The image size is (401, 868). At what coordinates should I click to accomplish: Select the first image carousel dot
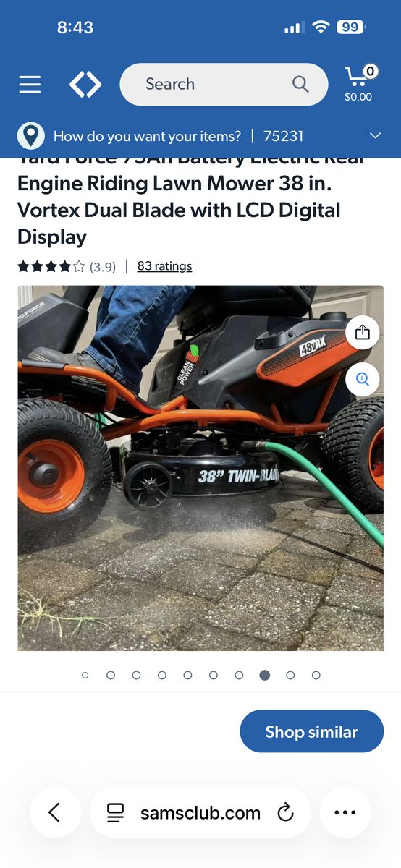pyautogui.click(x=85, y=675)
